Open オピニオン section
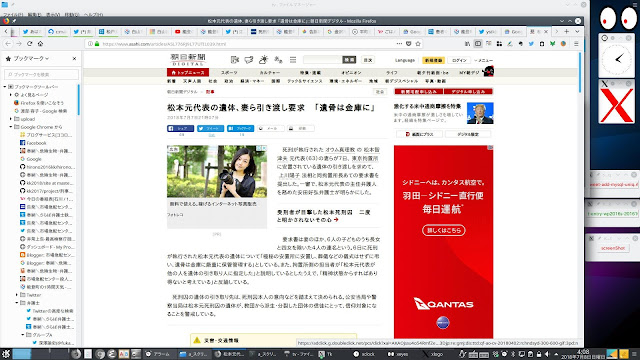This screenshot has width=640, height=360. coord(351,72)
